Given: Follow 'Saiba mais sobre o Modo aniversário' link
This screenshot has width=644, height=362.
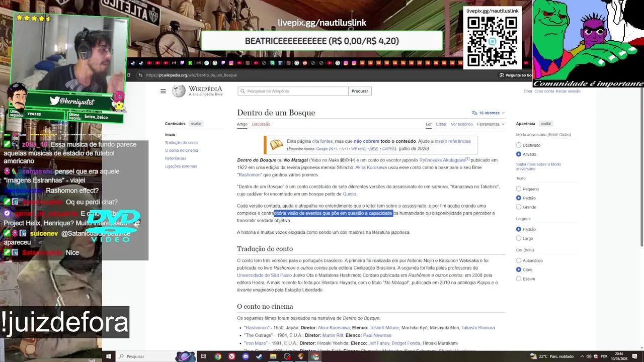Looking at the screenshot, I should tap(538, 166).
